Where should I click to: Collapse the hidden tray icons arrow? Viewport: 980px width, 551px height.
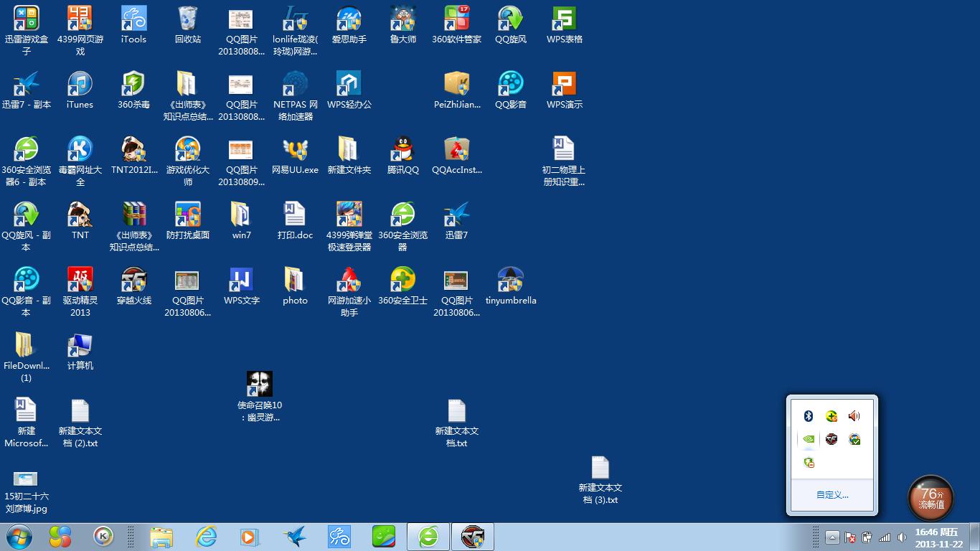pyautogui.click(x=832, y=537)
